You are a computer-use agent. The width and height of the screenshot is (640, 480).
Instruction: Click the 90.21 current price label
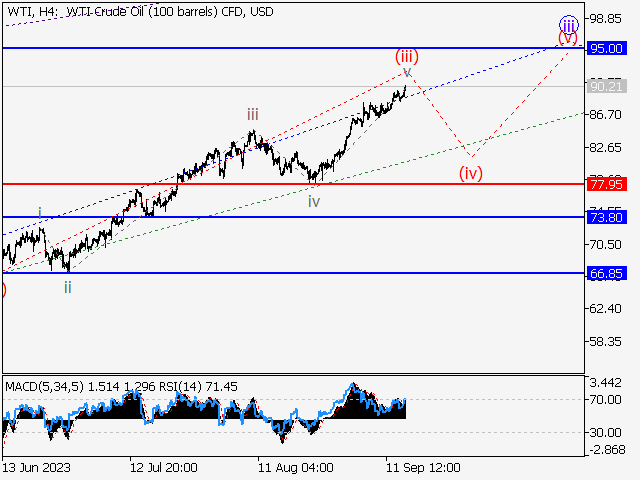[x=607, y=87]
